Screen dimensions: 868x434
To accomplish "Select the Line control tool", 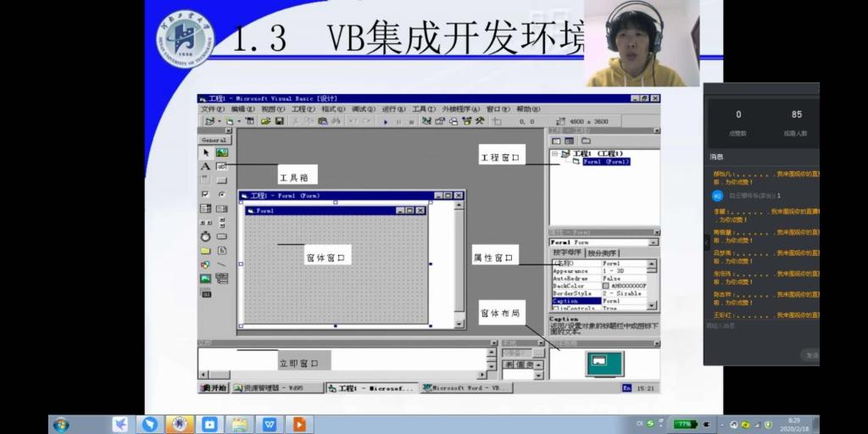I will [222, 264].
